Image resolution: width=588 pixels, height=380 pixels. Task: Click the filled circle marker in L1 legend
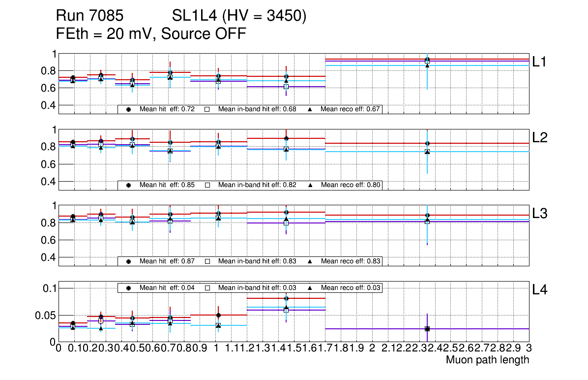click(x=129, y=109)
